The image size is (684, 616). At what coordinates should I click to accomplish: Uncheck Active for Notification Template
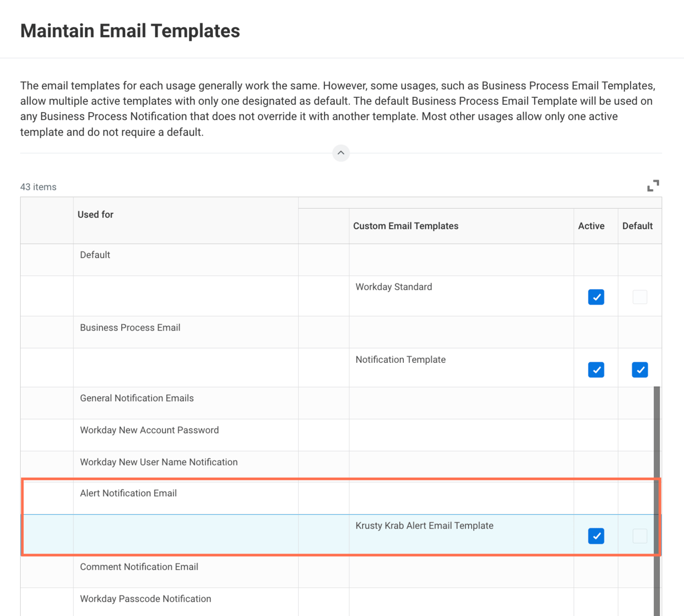596,370
